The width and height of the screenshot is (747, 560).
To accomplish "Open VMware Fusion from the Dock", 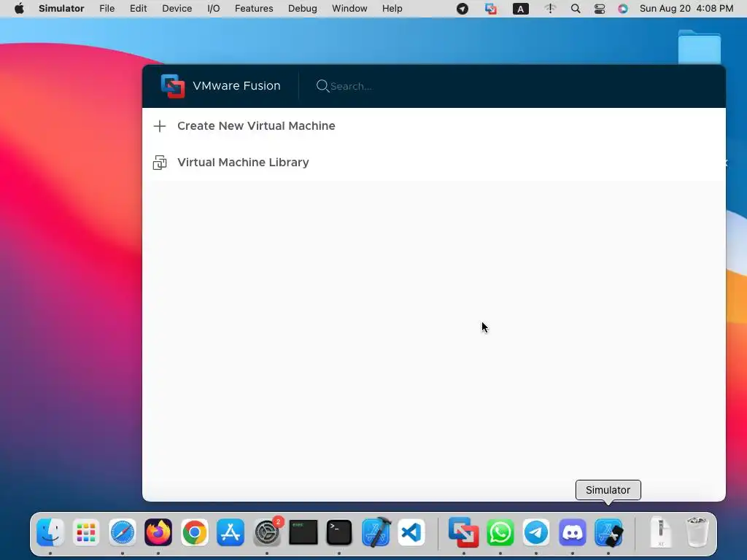I will coord(463,532).
